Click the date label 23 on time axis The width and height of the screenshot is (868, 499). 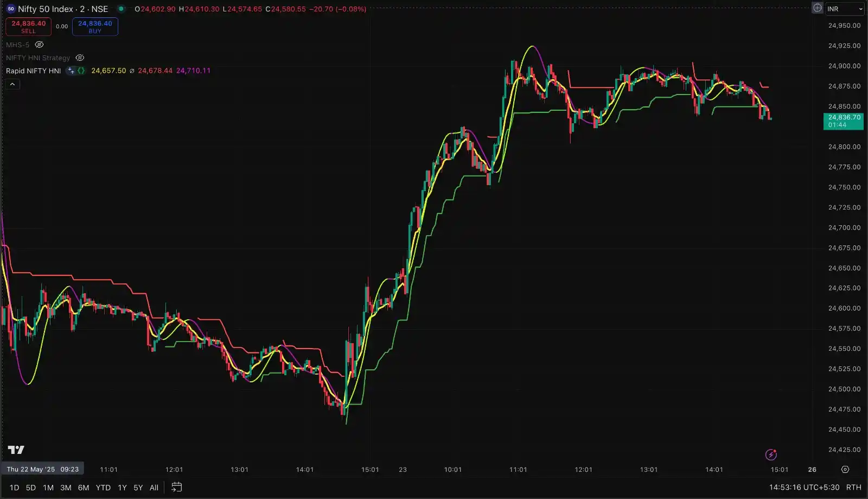(x=403, y=470)
